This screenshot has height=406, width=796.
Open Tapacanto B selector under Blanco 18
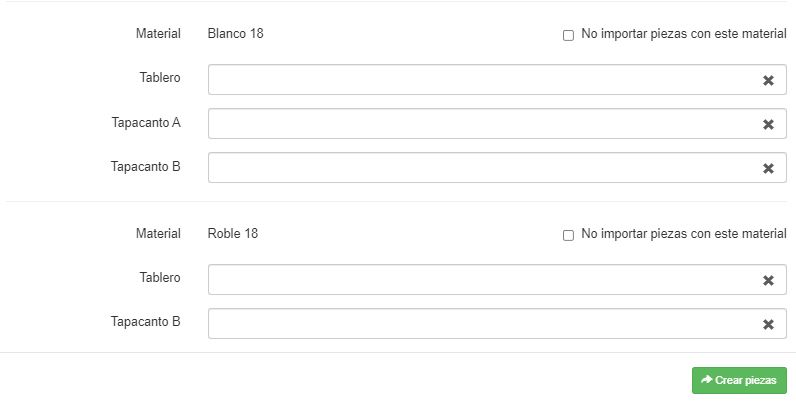pos(480,168)
